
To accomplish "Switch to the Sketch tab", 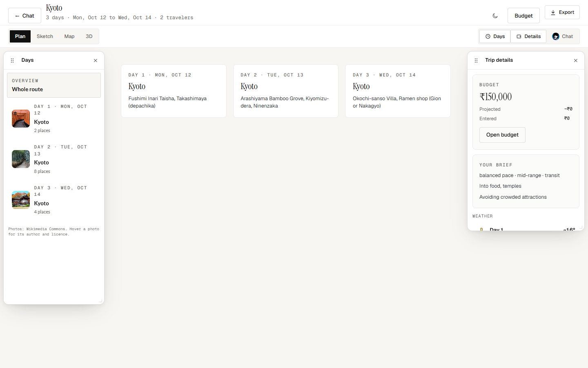I will 45,36.
